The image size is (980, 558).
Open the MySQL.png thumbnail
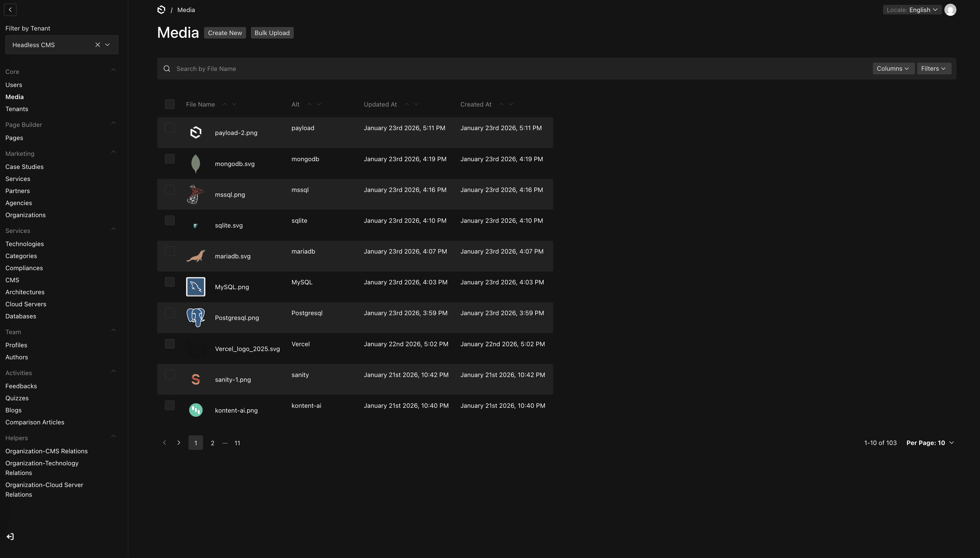click(x=195, y=287)
